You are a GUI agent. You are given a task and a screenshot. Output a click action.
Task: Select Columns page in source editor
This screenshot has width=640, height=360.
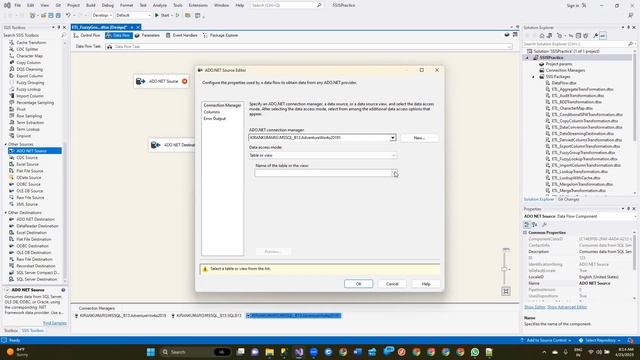click(211, 112)
